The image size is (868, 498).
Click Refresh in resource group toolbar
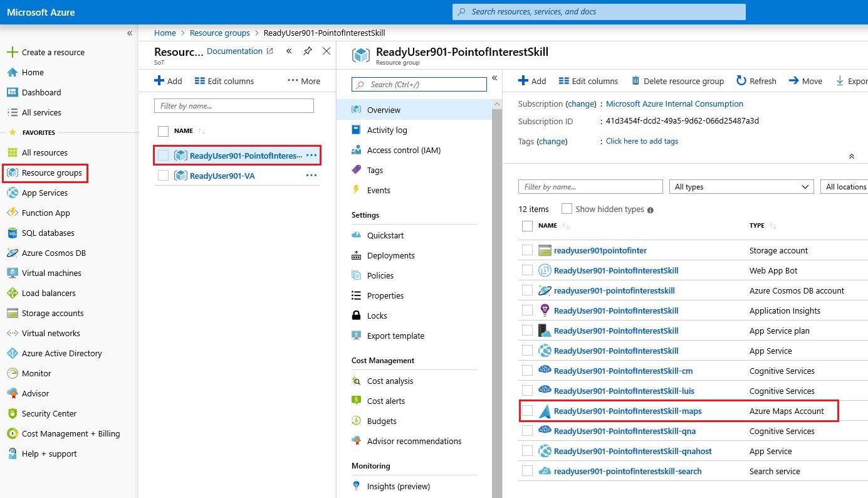pos(756,81)
